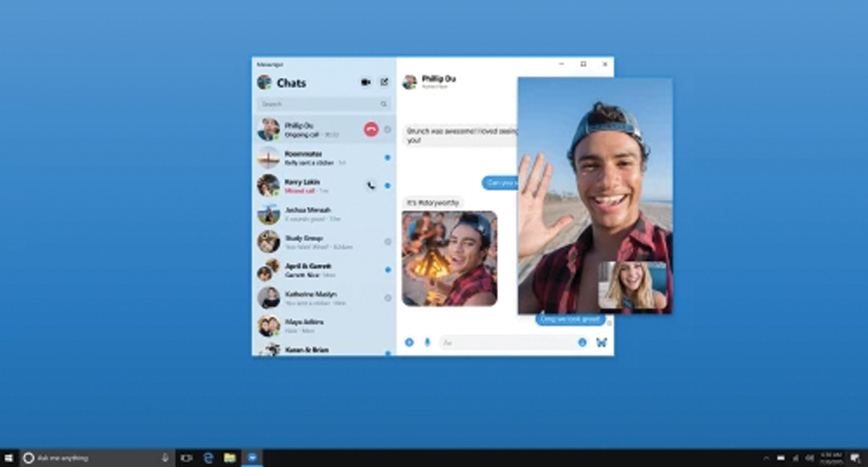Open your profile picture in the Chats header

click(x=264, y=82)
